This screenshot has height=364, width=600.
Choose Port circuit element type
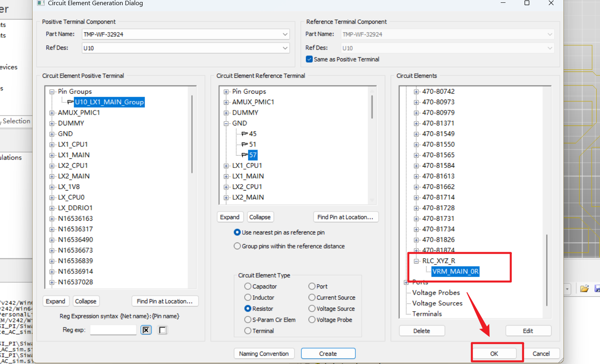pos(312,286)
